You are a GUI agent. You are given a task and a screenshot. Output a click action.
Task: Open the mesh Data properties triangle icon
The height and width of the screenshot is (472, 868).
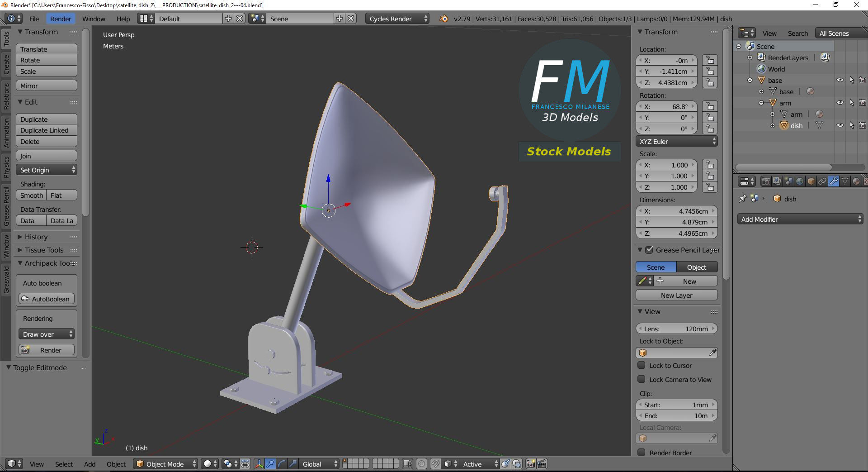[x=844, y=181]
